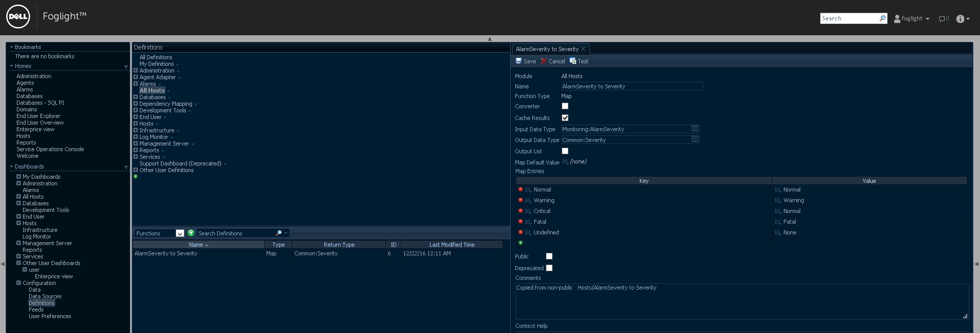Expand Other User Definitions node
980x333 pixels.
point(135,170)
